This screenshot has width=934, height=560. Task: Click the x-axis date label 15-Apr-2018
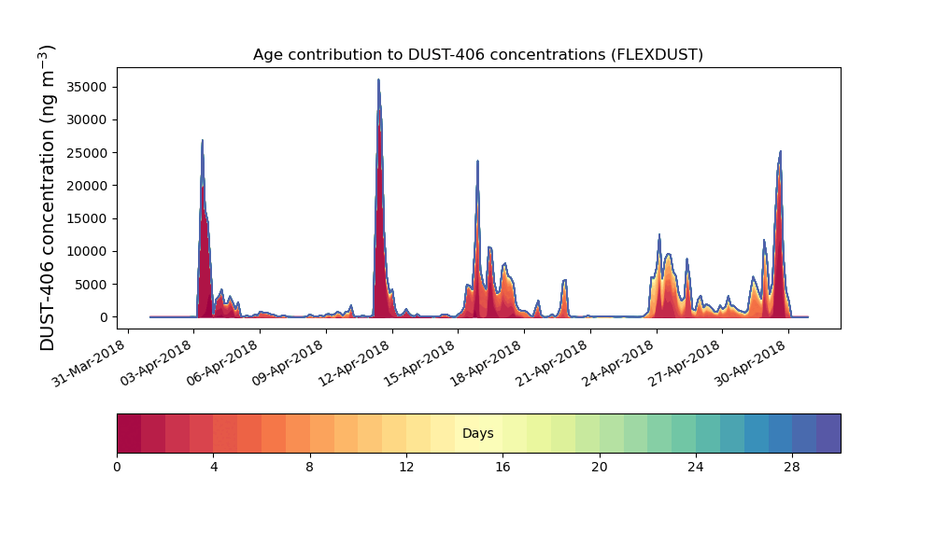[418, 363]
